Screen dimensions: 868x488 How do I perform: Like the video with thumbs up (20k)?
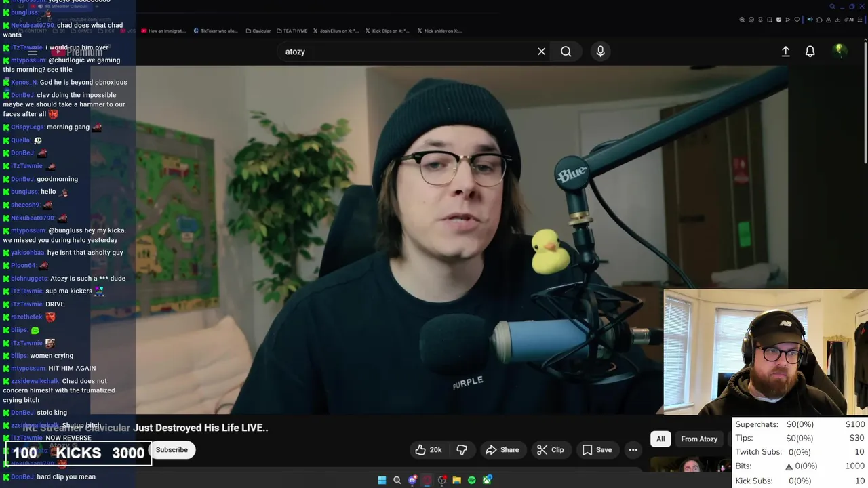pyautogui.click(x=429, y=450)
